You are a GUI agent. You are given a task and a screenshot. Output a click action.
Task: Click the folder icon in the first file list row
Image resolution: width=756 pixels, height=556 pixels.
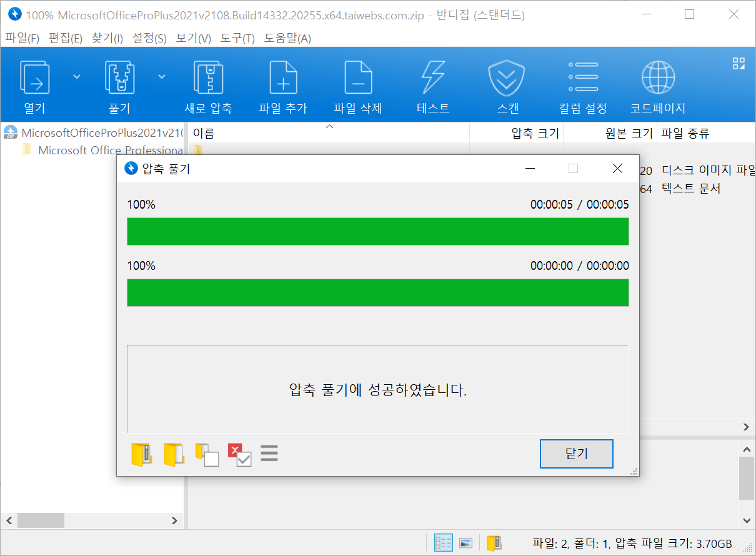(197, 149)
